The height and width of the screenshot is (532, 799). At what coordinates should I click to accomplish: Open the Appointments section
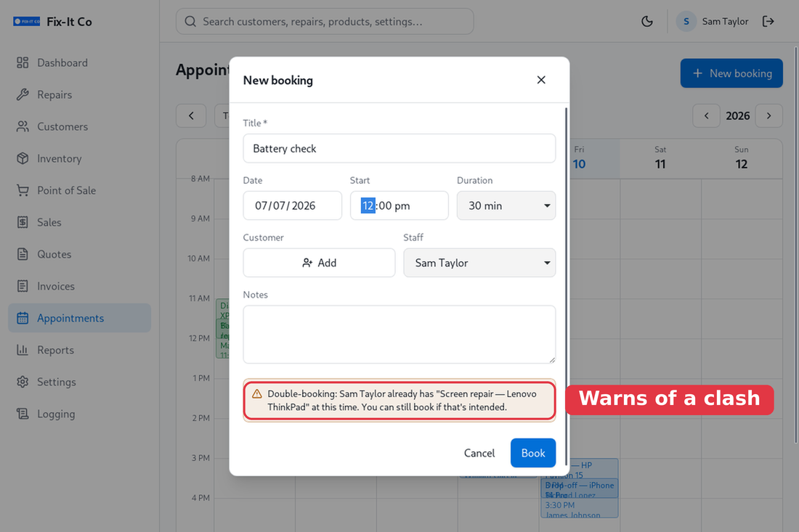(79, 318)
